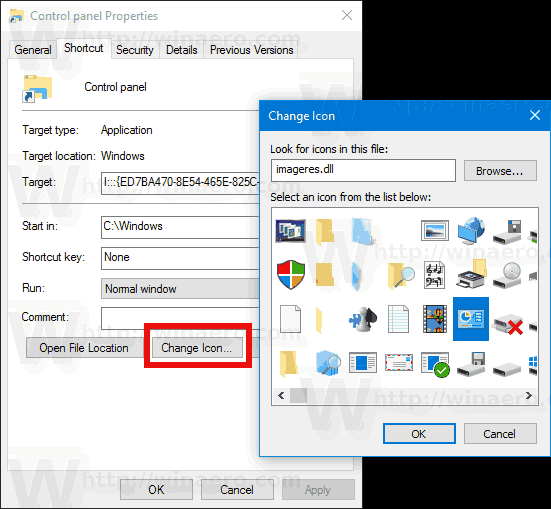Click the Start in field with C:\Windows
The height and width of the screenshot is (509, 551).
click(180, 227)
